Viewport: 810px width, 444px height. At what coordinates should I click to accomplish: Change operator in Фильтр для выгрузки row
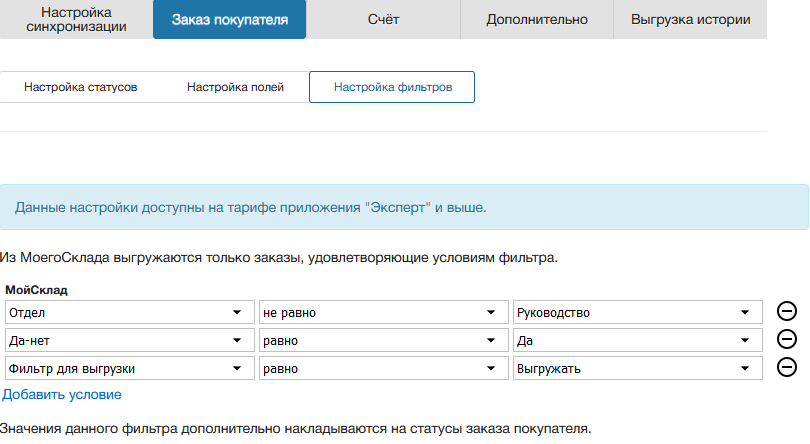tap(382, 369)
